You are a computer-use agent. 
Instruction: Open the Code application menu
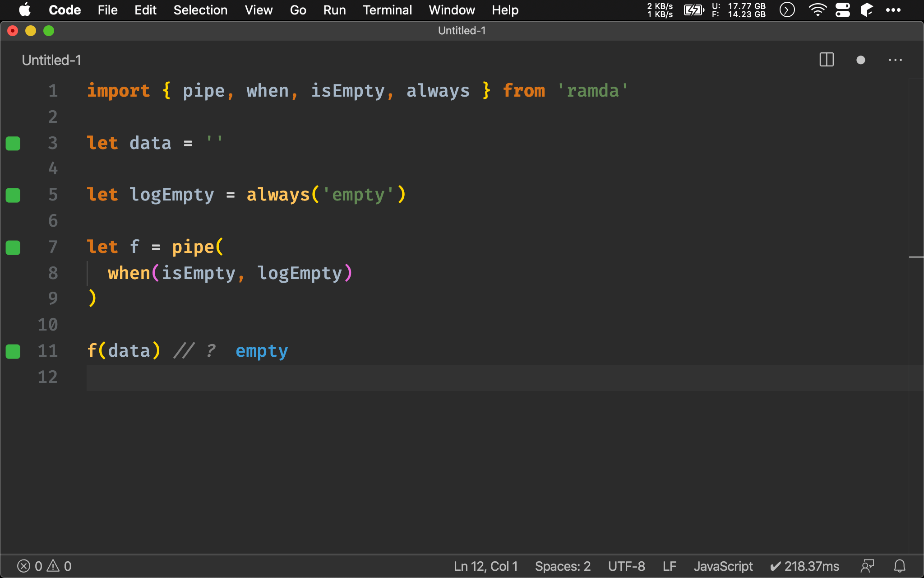click(65, 10)
